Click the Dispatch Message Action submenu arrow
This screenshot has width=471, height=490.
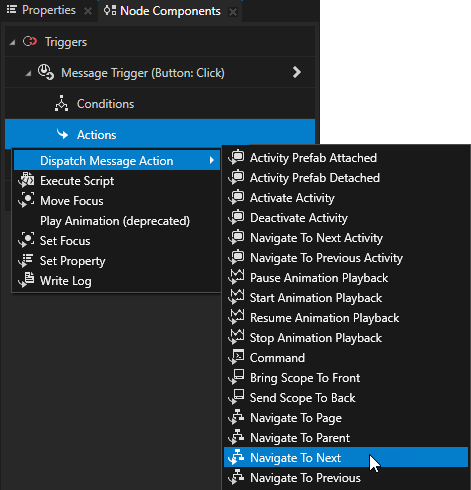[x=212, y=160]
